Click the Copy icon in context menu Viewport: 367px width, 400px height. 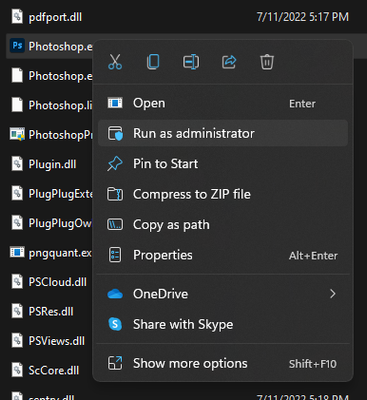153,62
